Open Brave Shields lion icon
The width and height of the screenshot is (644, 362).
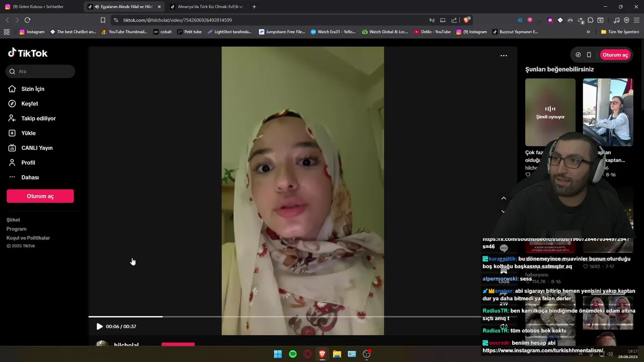click(x=467, y=20)
